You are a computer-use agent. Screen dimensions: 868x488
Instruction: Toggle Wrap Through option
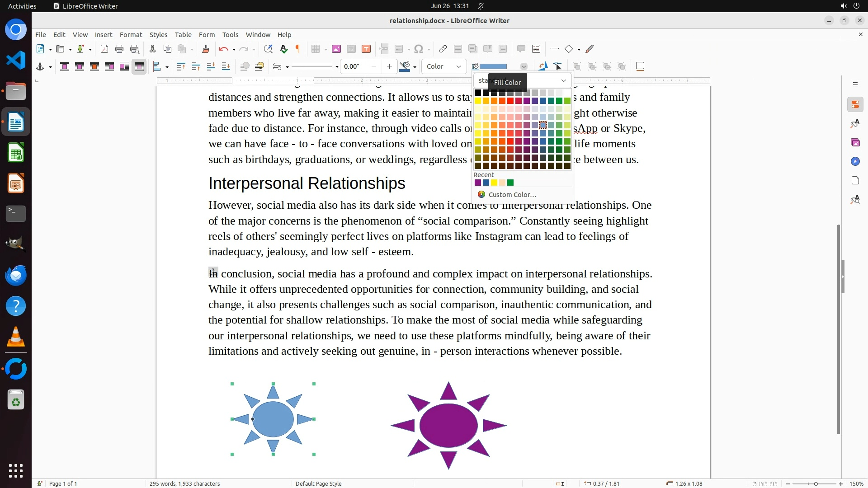139,67
